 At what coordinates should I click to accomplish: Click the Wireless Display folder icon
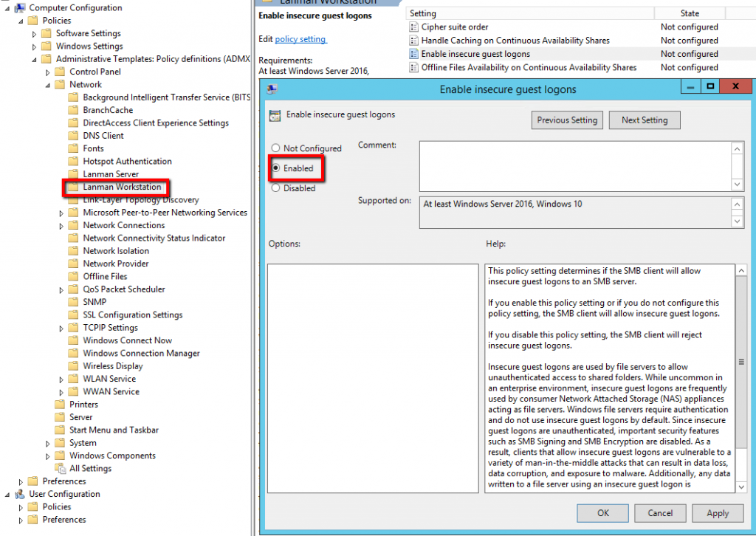tap(73, 366)
